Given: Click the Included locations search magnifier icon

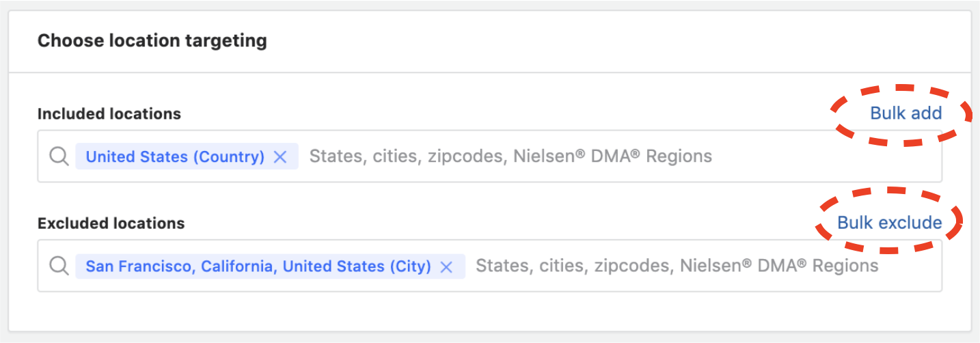Looking at the screenshot, I should point(59,156).
